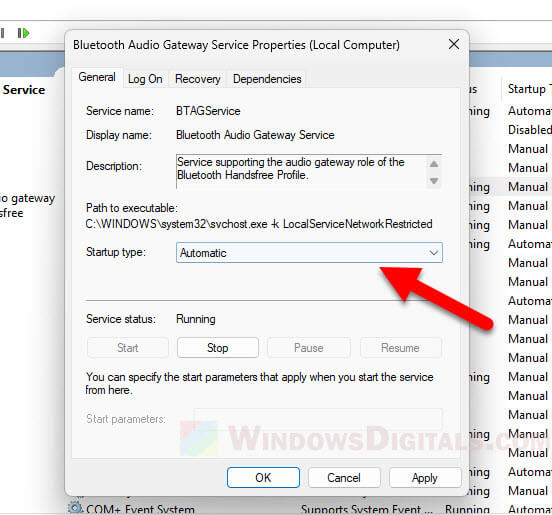The image size is (552, 515).
Task: Click the disabled Start button
Action: pos(127,348)
